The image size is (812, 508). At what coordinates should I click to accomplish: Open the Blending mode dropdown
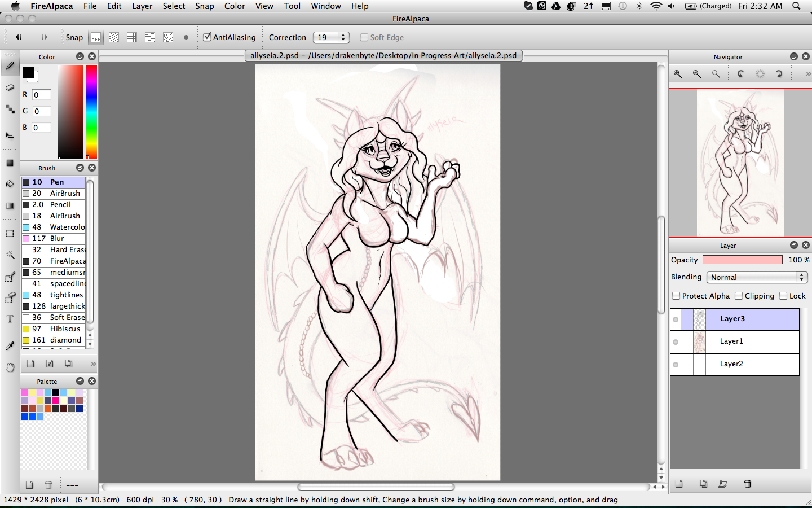tap(757, 277)
